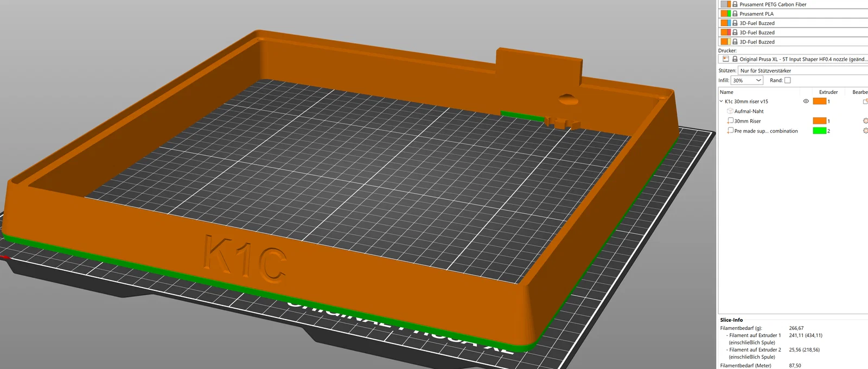
Task: Toggle visibility eye of K1c 30mm riser v15
Action: (806, 101)
